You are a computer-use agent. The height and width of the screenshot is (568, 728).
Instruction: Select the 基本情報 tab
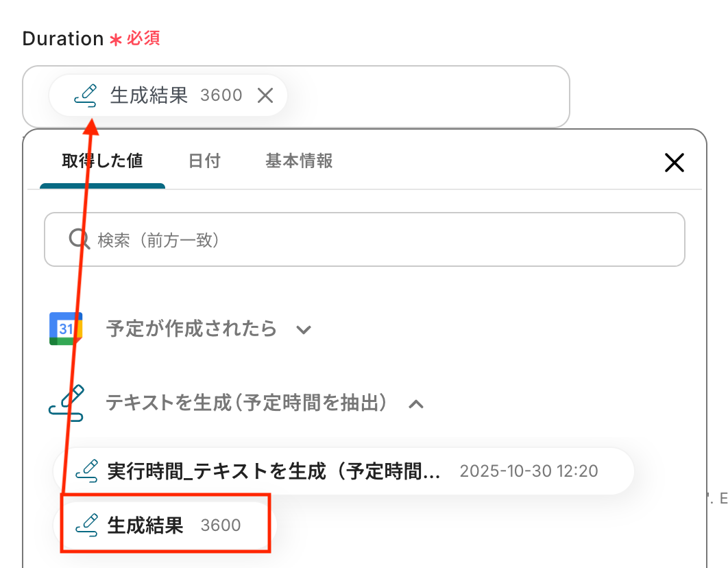tap(299, 161)
